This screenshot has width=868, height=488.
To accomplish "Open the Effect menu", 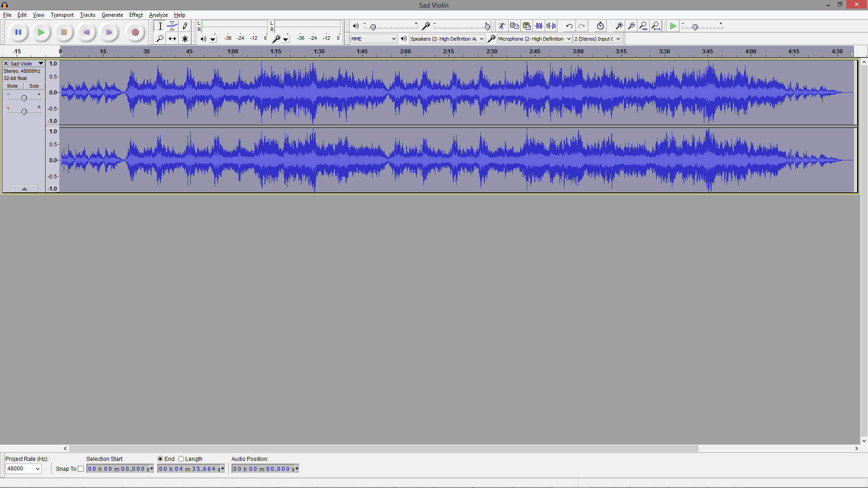I will (x=136, y=15).
